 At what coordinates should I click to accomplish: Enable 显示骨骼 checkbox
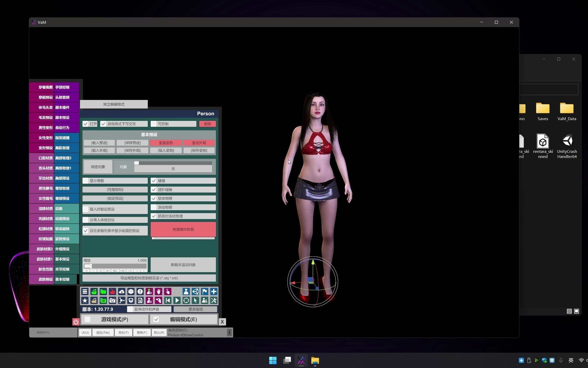coord(85,181)
